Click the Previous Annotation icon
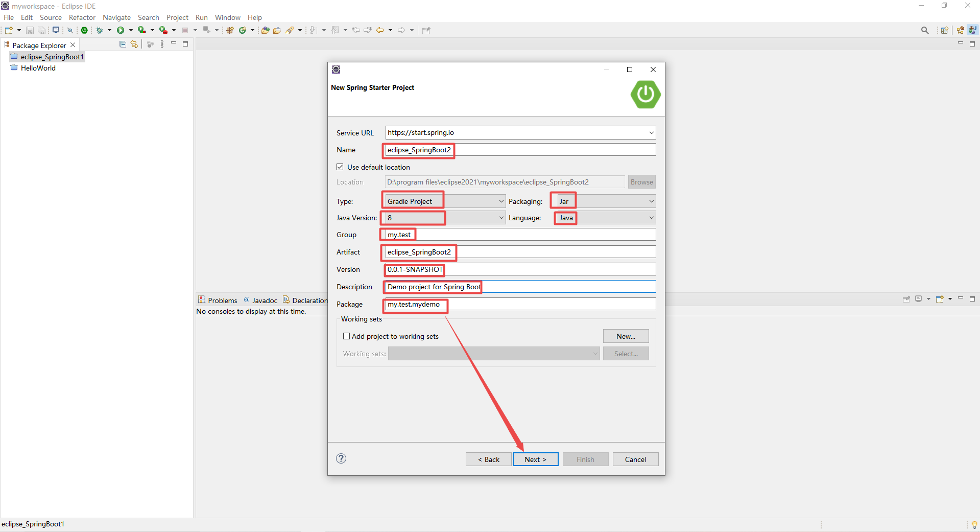 (x=335, y=30)
